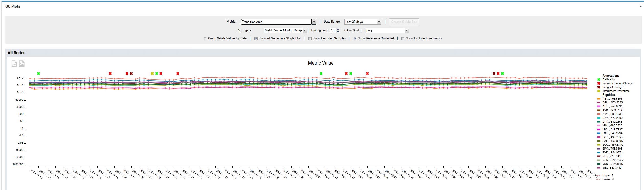Click the All Series section header

(x=16, y=53)
